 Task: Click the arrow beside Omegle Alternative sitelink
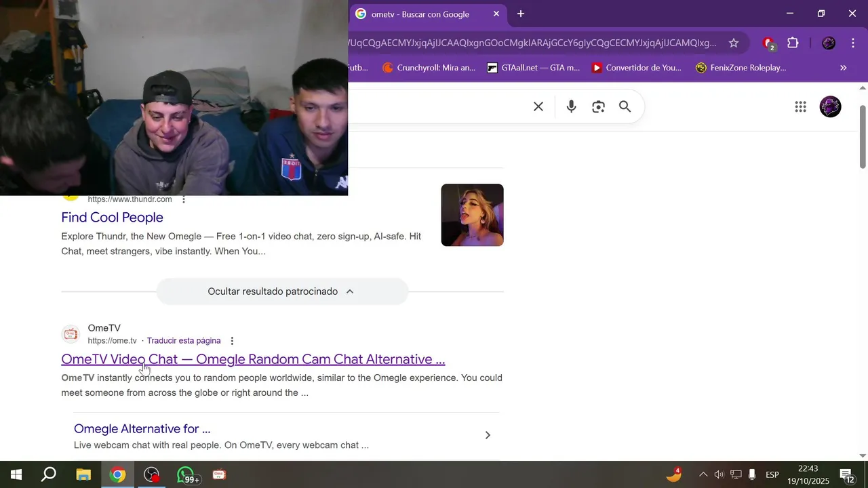pos(487,435)
